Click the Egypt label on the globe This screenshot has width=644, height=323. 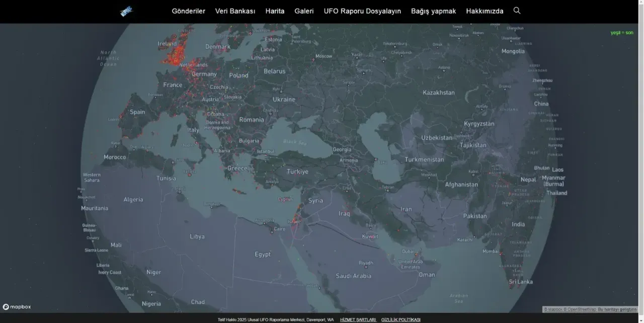tap(262, 255)
